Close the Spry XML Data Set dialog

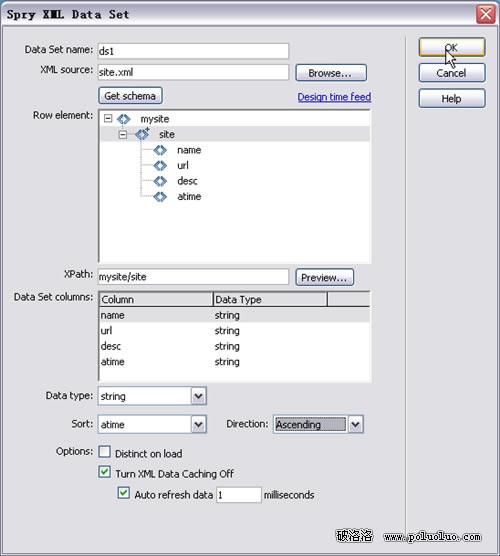(485, 15)
